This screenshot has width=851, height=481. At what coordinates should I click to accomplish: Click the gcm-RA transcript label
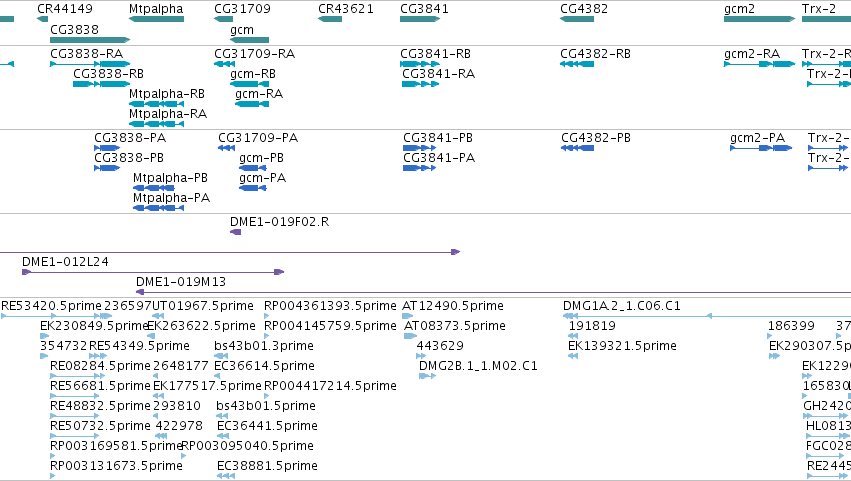click(259, 94)
